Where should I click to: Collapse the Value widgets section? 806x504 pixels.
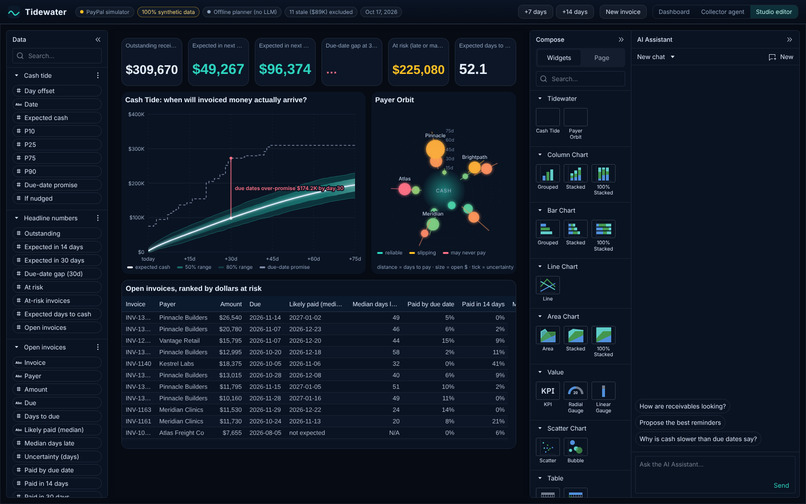tap(540, 372)
